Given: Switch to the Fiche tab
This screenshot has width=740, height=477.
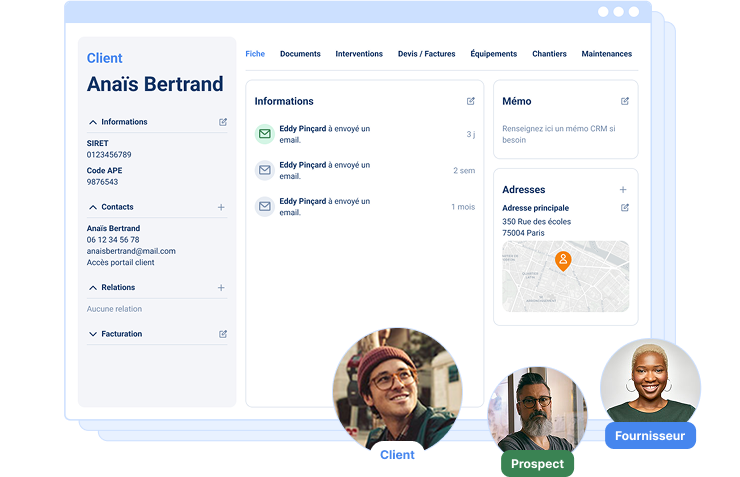Looking at the screenshot, I should (255, 54).
